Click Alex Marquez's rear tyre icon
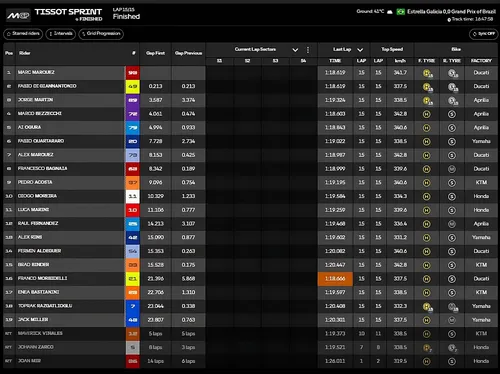This screenshot has height=374, width=500. pyautogui.click(x=452, y=155)
